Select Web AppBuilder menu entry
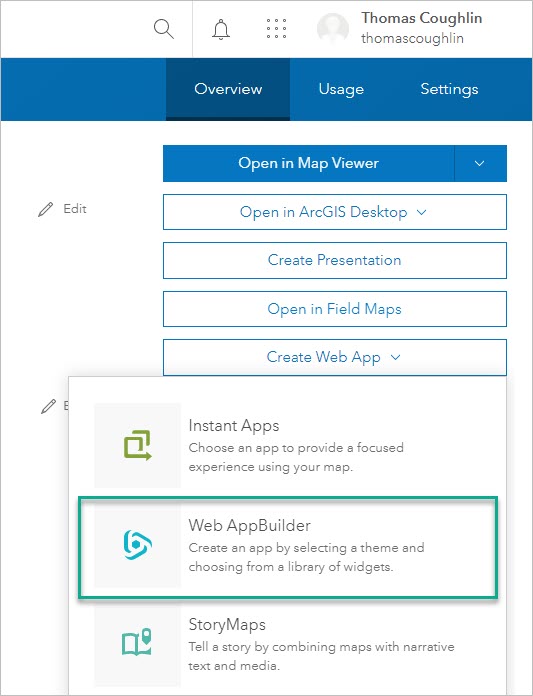The height and width of the screenshot is (696, 533). coord(288,547)
